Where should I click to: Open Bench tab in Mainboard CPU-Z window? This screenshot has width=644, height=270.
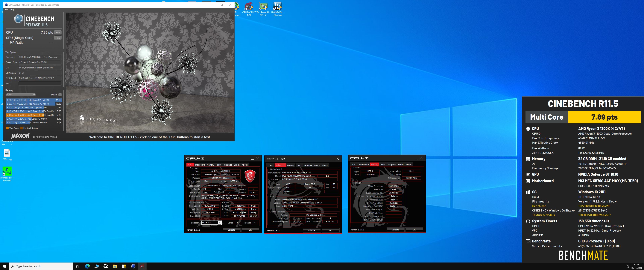pyautogui.click(x=317, y=165)
